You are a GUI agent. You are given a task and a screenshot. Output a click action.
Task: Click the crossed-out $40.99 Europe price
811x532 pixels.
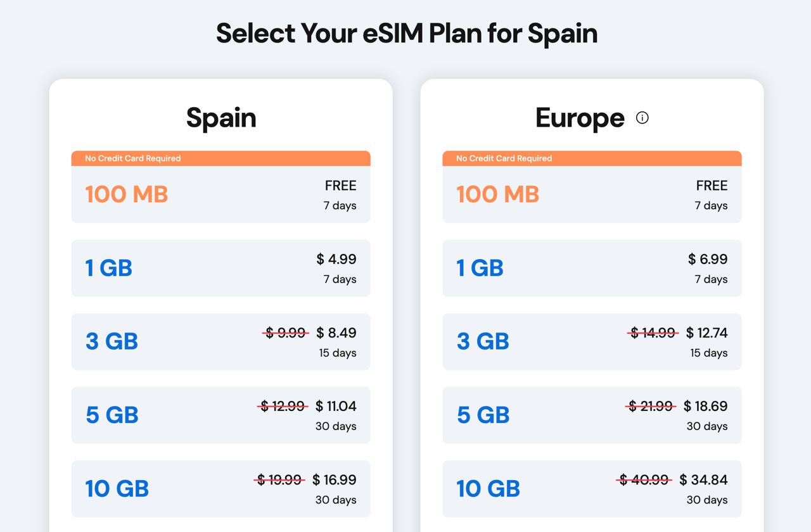tap(644, 479)
